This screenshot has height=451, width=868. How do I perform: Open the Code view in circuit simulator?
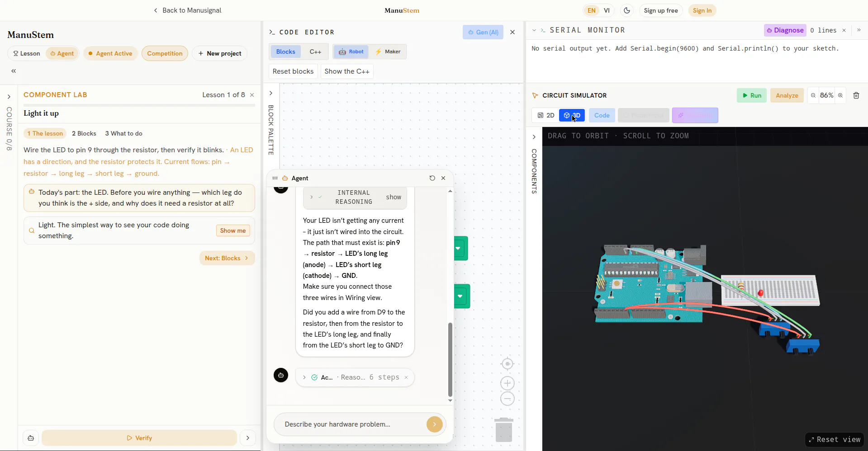602,115
